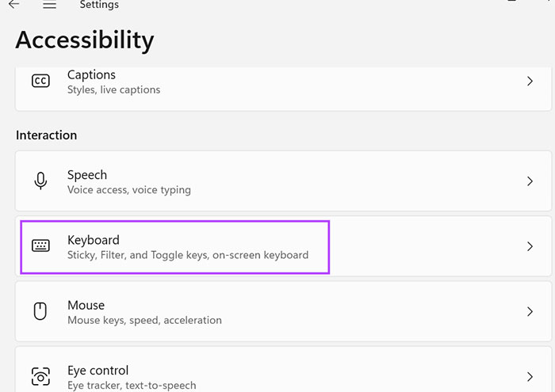Click the chevron beside Eye control

(530, 376)
